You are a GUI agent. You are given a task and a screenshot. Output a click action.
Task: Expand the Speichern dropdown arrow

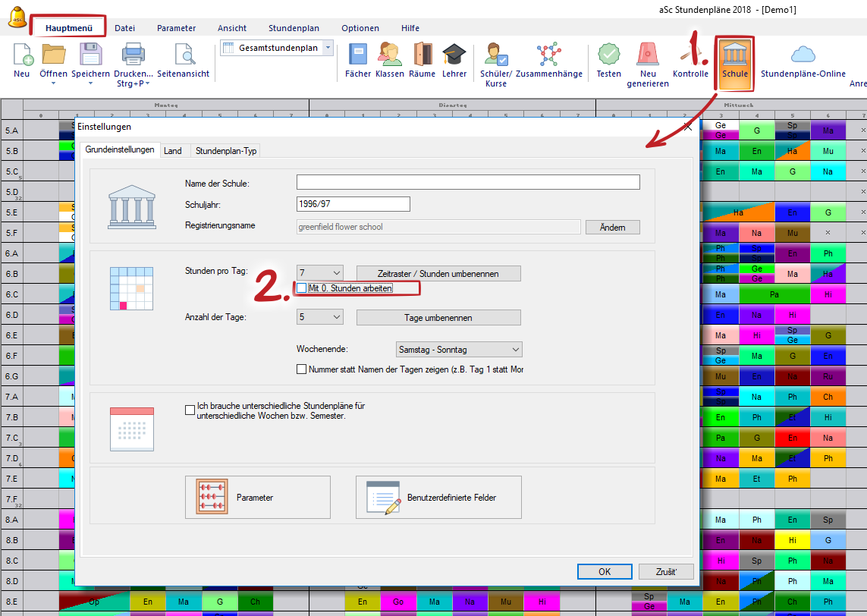tap(91, 83)
